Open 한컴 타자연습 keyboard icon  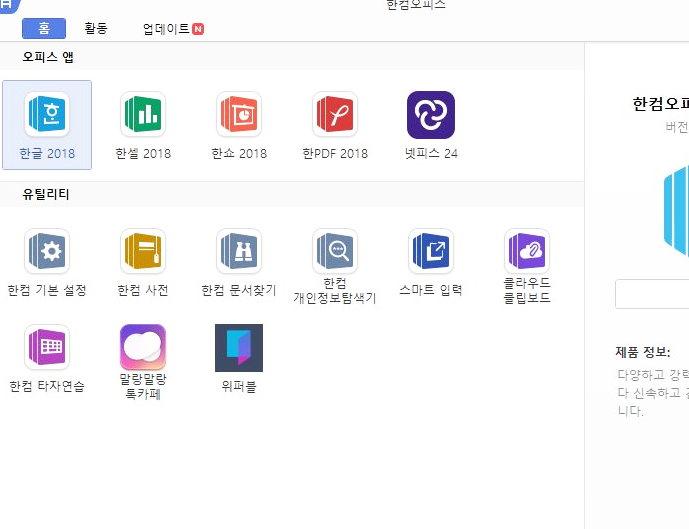(47, 347)
